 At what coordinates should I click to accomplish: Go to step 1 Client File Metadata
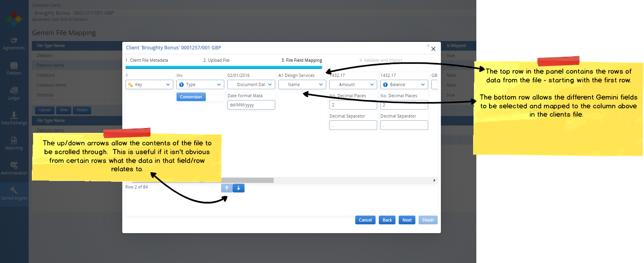[147, 60]
